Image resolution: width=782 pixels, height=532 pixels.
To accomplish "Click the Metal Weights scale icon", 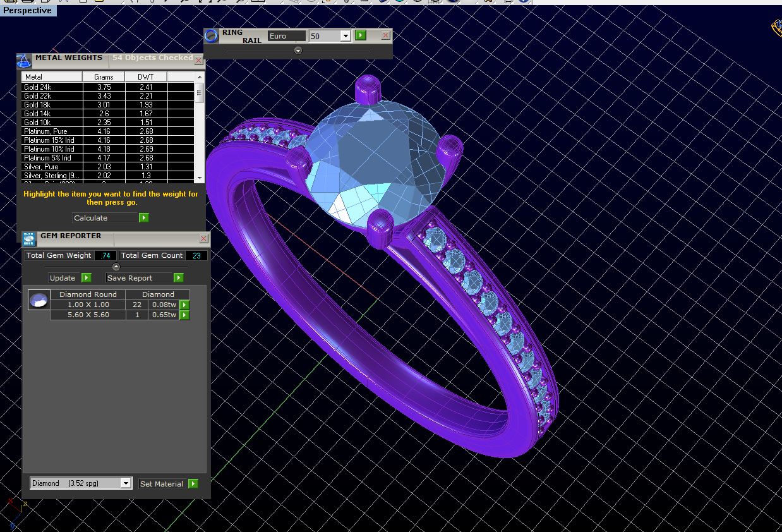I will 24,61.
